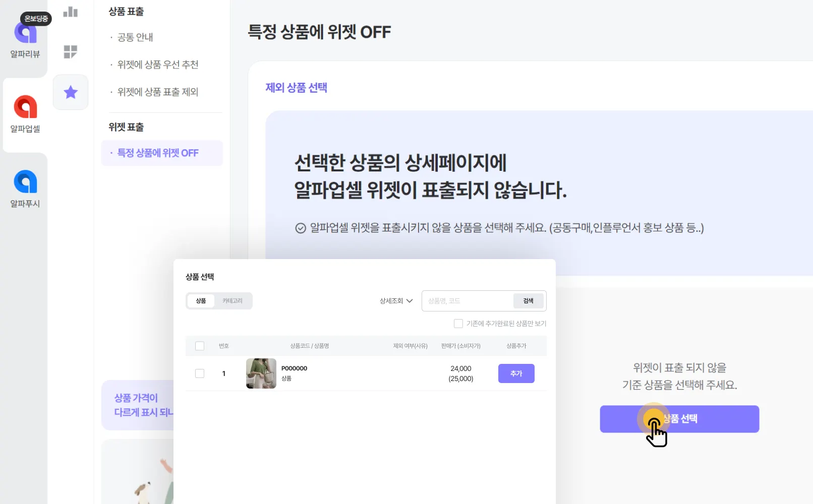Click the 상품명, 코드 search field
The height and width of the screenshot is (504, 813).
click(468, 301)
